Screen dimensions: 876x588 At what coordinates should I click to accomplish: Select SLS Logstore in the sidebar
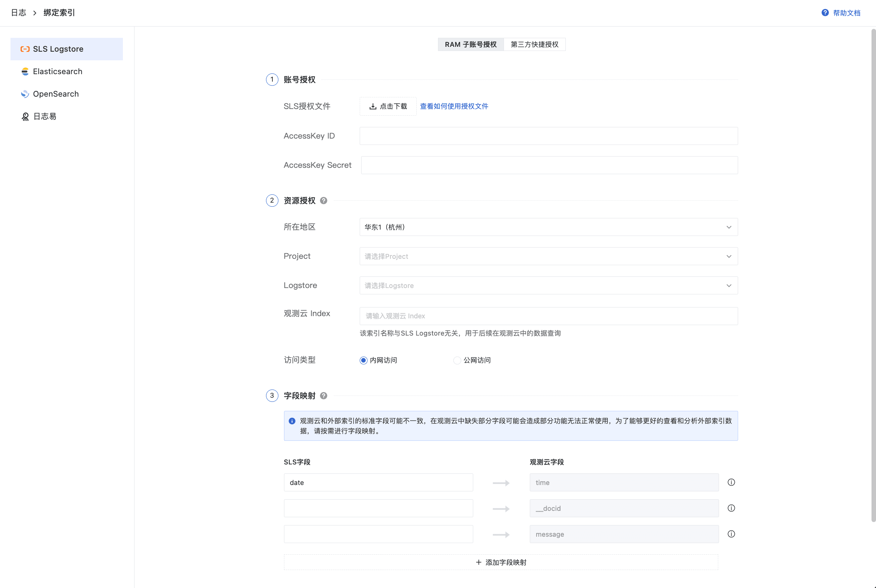pos(67,49)
